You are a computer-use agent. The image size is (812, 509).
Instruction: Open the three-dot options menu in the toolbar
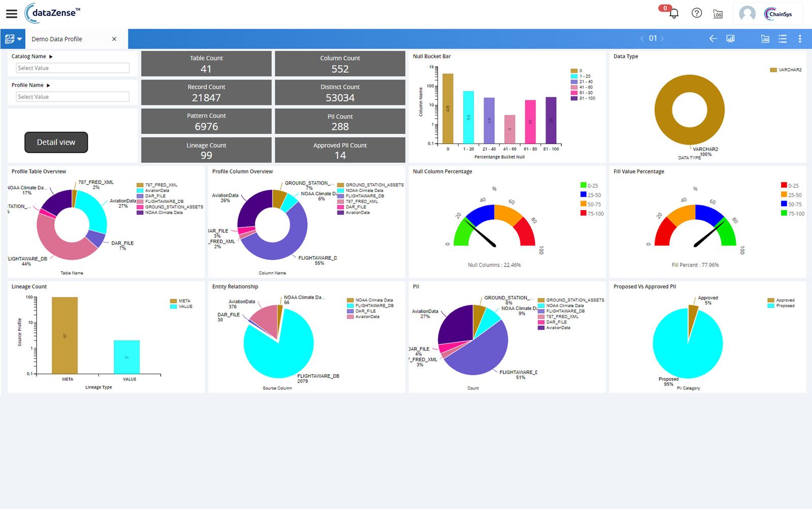click(799, 39)
